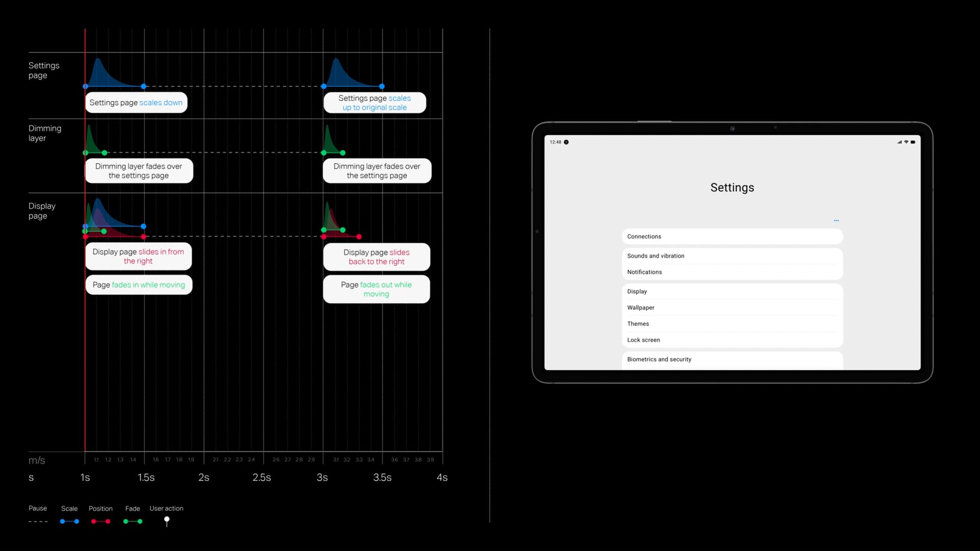The width and height of the screenshot is (980, 551).
Task: Click the 'Scale' legend label
Action: 69,509
